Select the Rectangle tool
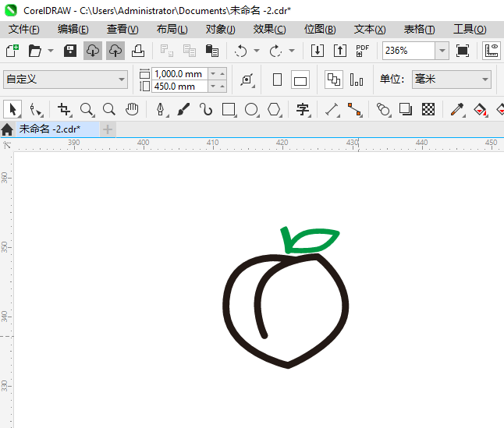The height and width of the screenshot is (428, 504). pyautogui.click(x=229, y=109)
